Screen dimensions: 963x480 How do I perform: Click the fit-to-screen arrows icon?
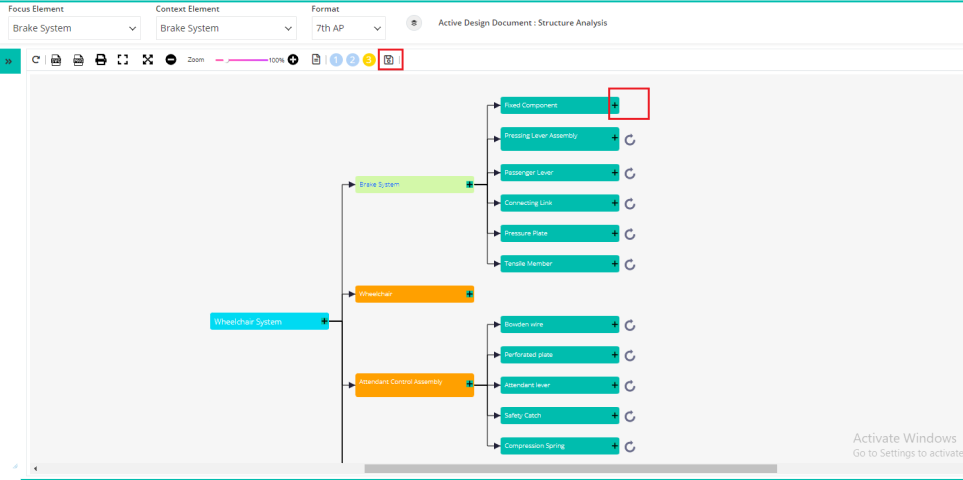(x=147, y=60)
